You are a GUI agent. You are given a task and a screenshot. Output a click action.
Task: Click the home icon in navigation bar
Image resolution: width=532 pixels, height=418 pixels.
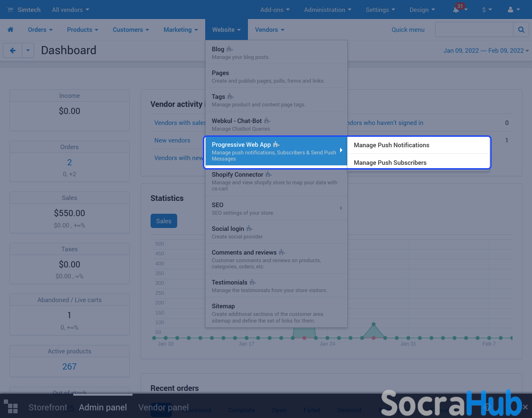coord(10,29)
